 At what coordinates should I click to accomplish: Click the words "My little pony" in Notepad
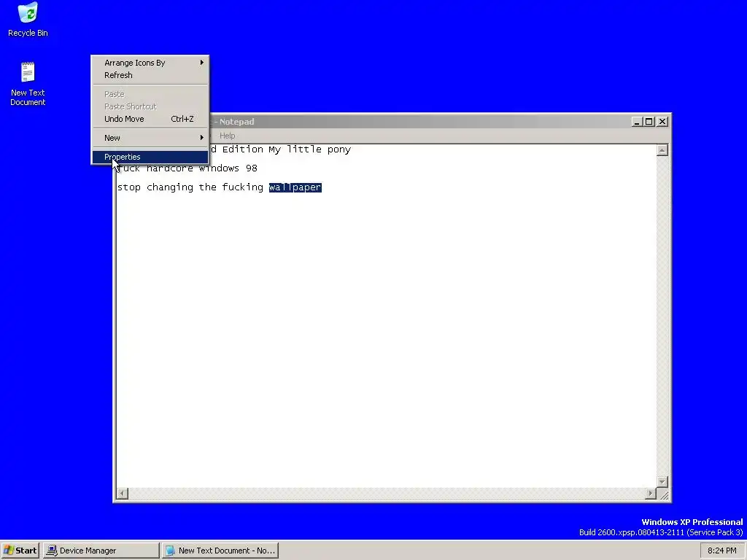click(x=309, y=149)
